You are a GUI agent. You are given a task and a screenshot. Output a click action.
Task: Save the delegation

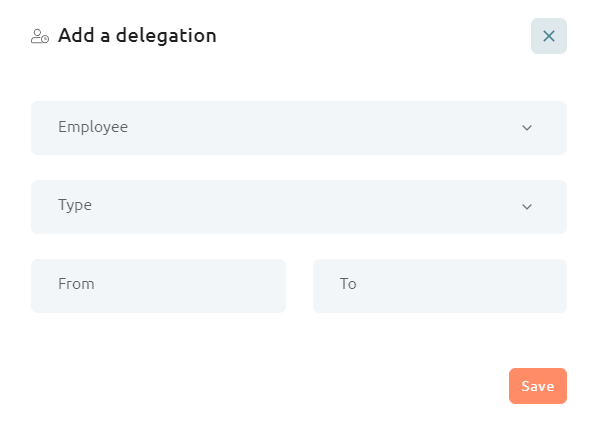coord(537,386)
